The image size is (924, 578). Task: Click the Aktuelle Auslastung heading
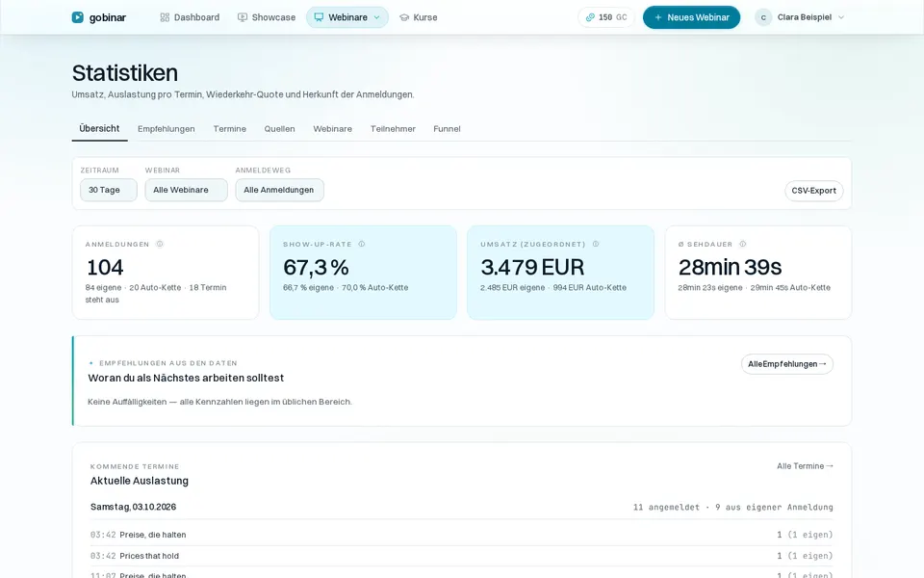(x=139, y=481)
